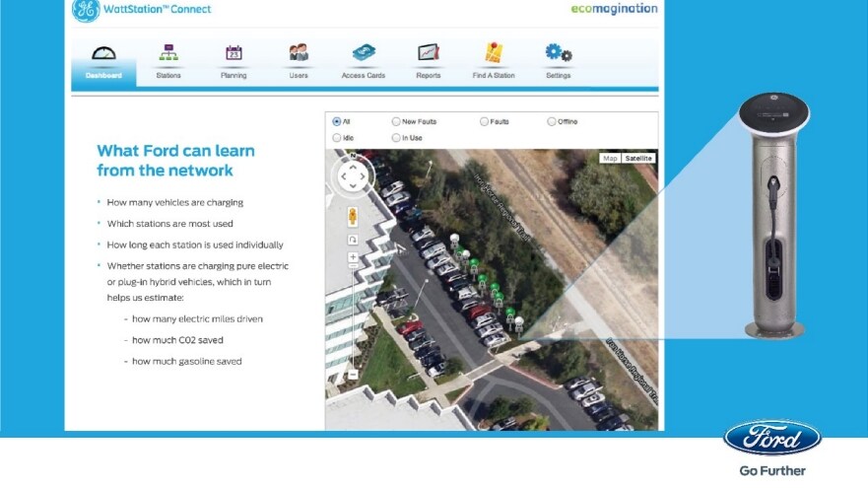Image resolution: width=868 pixels, height=488 pixels.
Task: Click the Stations tab label
Action: click(168, 75)
